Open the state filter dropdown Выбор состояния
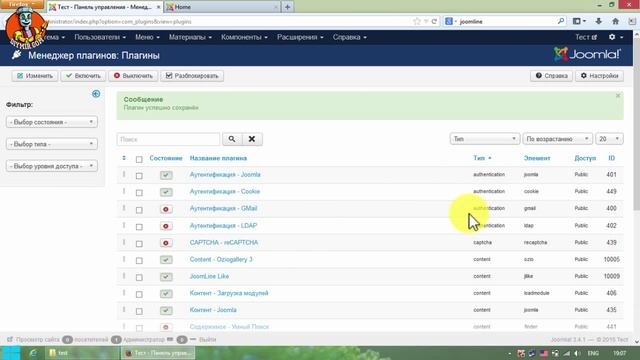This screenshot has width=640, height=360. 52,122
